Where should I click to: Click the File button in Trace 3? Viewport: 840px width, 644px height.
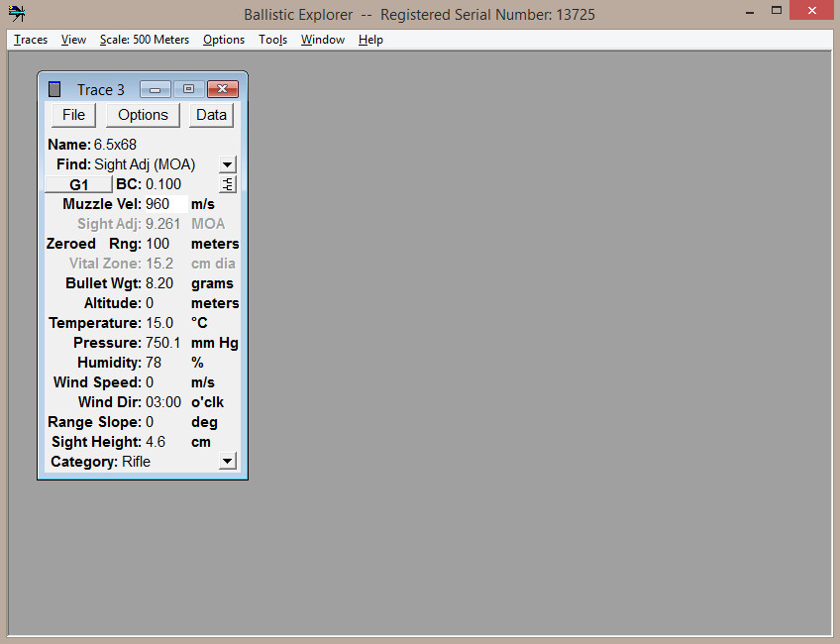[73, 115]
